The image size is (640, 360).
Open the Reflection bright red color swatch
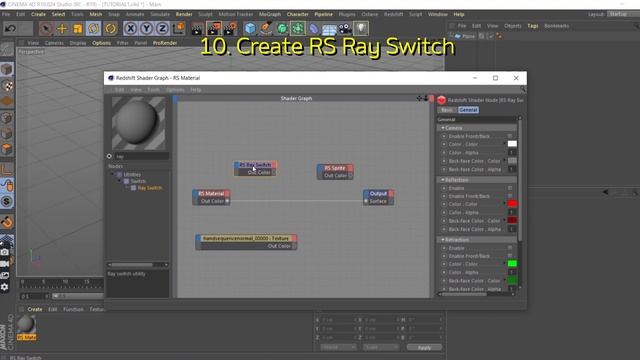tap(512, 204)
